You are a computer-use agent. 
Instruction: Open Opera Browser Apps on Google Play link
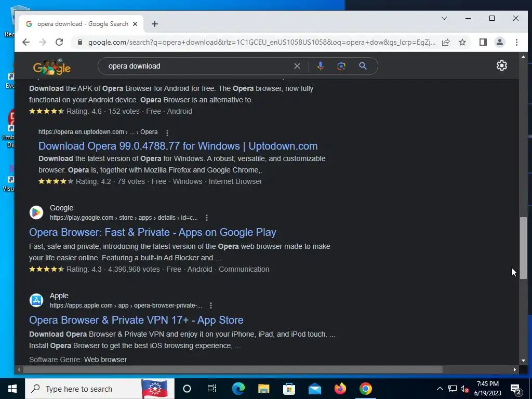click(153, 232)
